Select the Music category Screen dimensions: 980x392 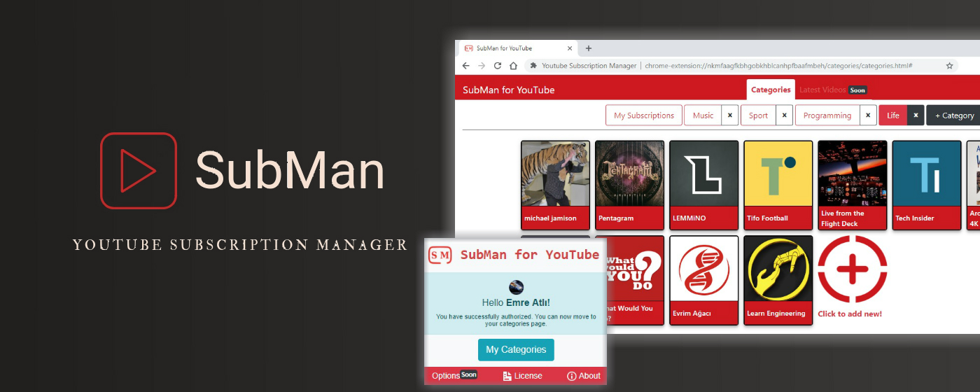[703, 115]
